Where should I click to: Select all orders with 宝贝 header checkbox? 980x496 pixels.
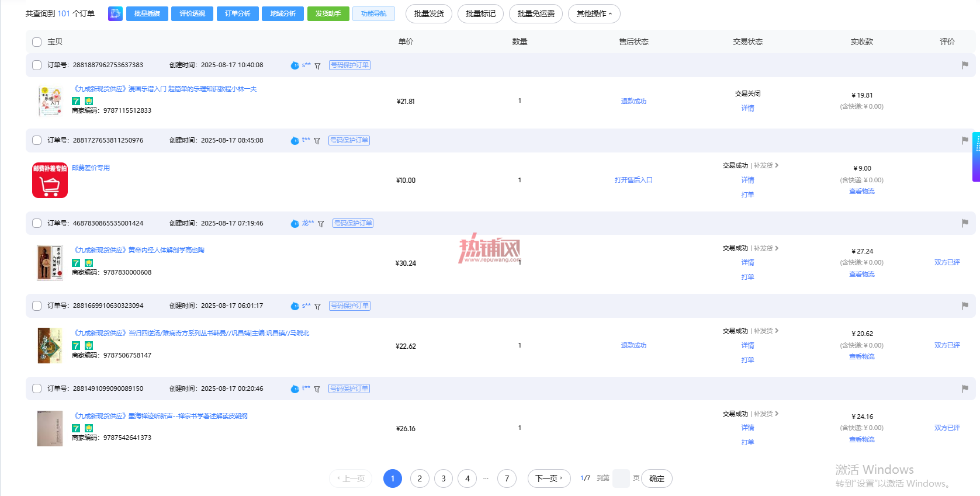(37, 42)
